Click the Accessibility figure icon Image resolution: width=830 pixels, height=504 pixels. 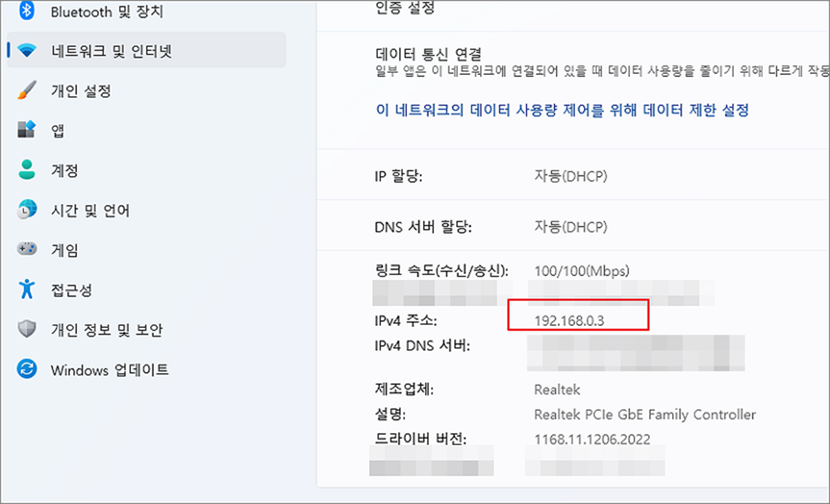(27, 290)
